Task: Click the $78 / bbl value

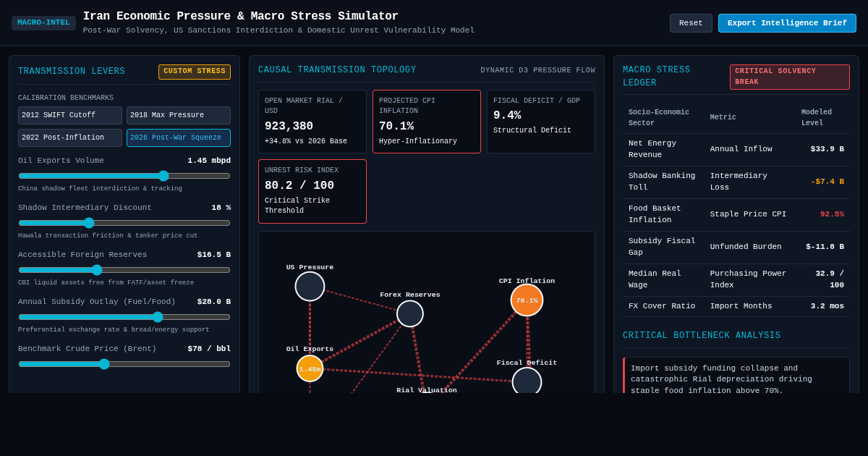Action: click(209, 349)
